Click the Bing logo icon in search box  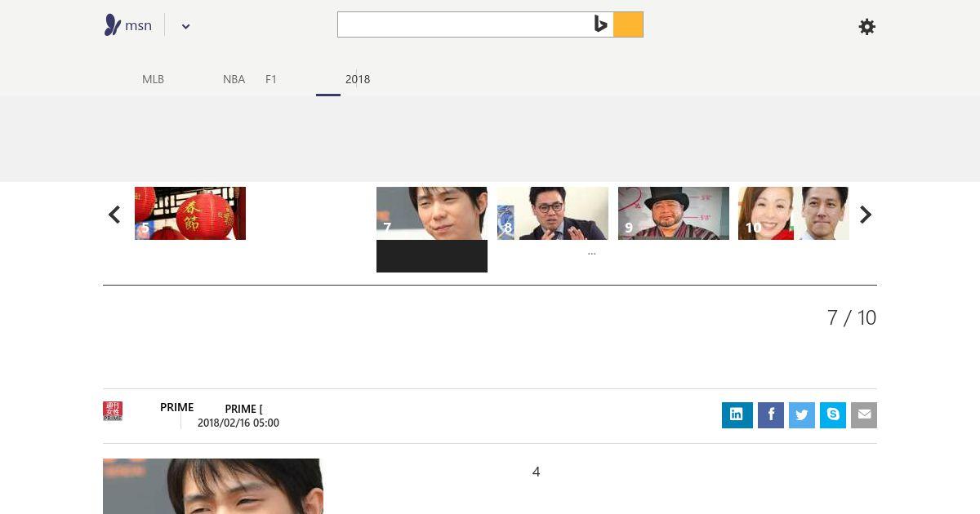click(601, 24)
